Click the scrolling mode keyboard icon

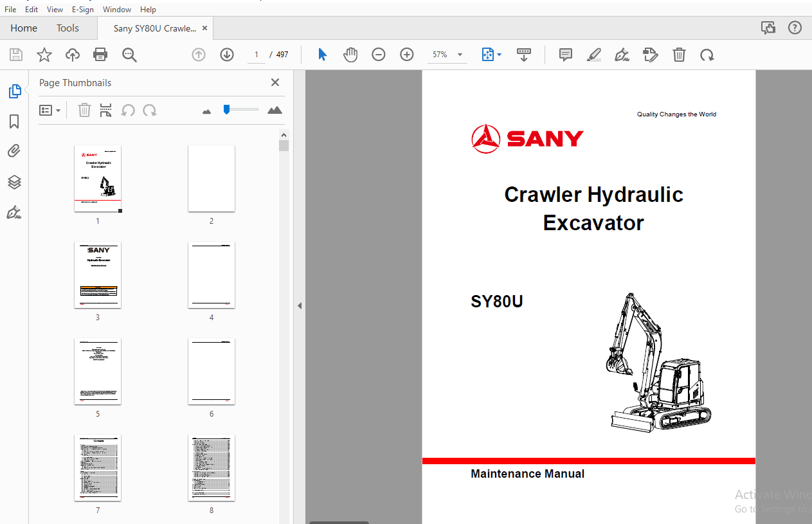pos(524,55)
